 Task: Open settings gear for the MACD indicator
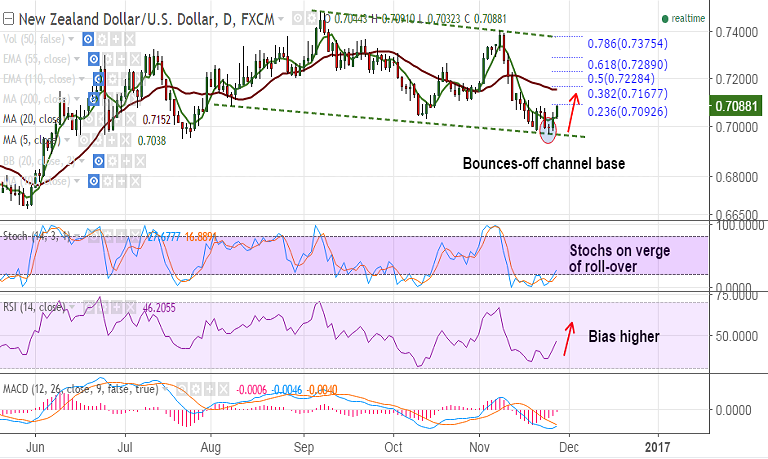(x=196, y=389)
